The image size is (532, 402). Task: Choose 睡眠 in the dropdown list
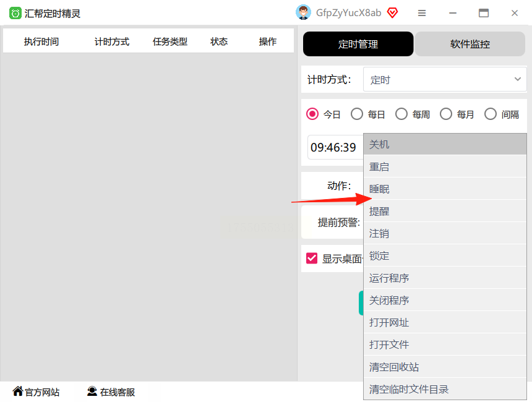(445, 189)
